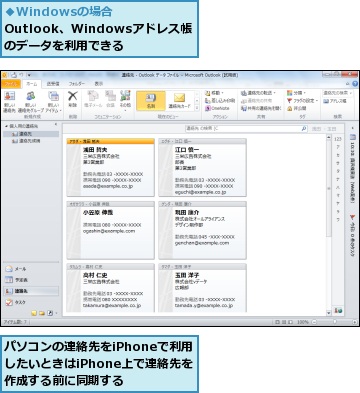Click the ribbon Help question mark icon
This screenshot has width=360, height=393.
tap(355, 84)
